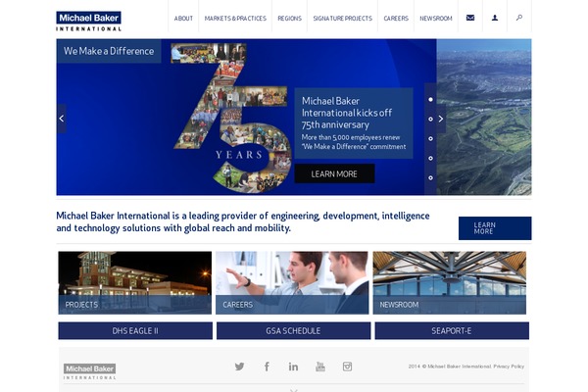Screen dimensions: 588x392
Task: Click the gray footer Michael Baker logo
Action: pos(89,371)
